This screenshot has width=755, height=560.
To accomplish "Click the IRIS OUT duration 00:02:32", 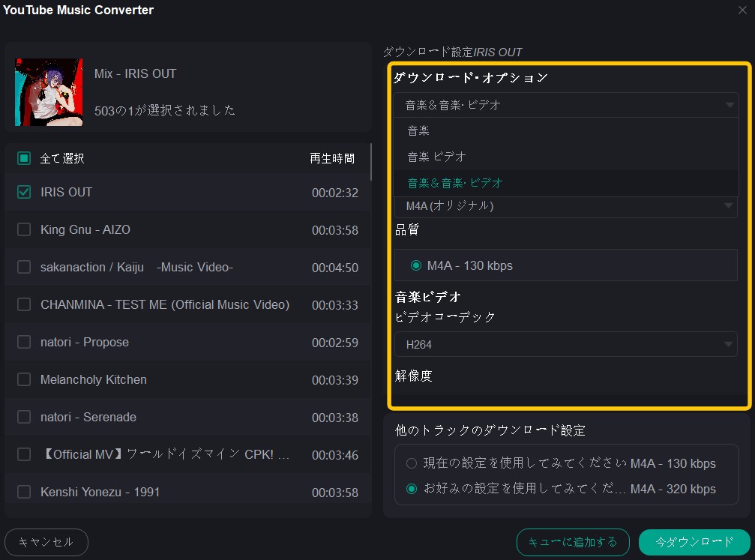I will pos(335,193).
